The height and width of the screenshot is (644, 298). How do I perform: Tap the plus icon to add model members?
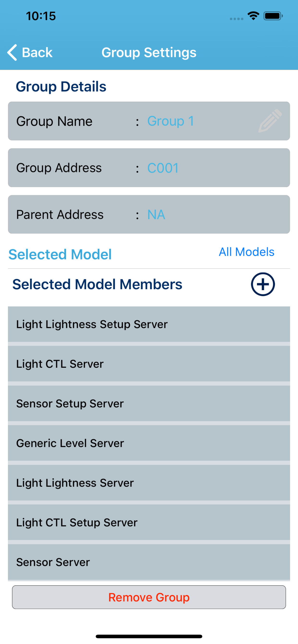click(263, 284)
